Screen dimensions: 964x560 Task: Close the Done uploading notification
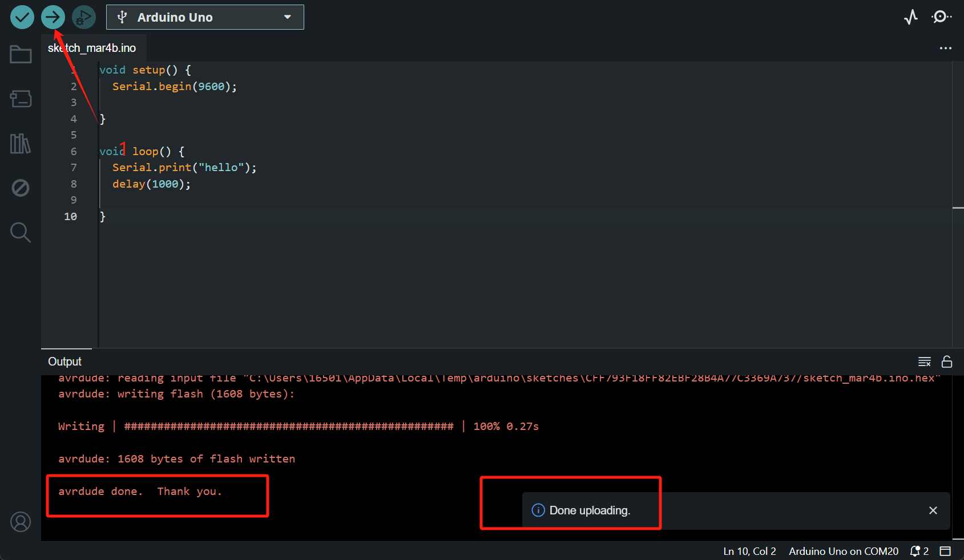pyautogui.click(x=933, y=510)
